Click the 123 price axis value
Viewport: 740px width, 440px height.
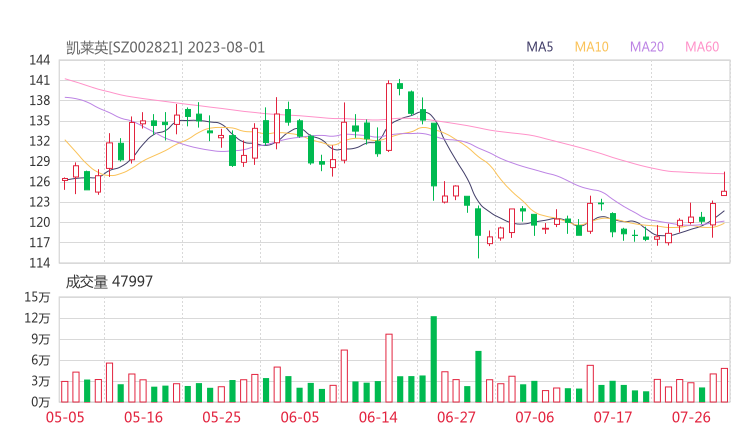click(39, 202)
